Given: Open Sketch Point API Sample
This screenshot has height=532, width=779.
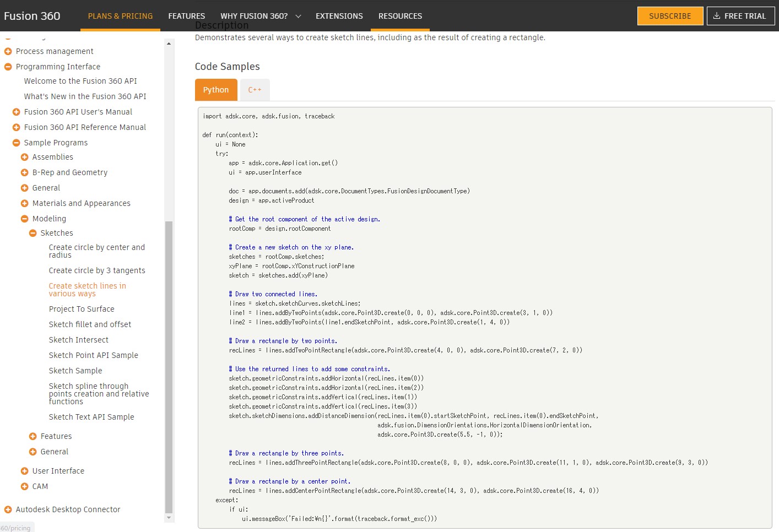Looking at the screenshot, I should (x=94, y=355).
